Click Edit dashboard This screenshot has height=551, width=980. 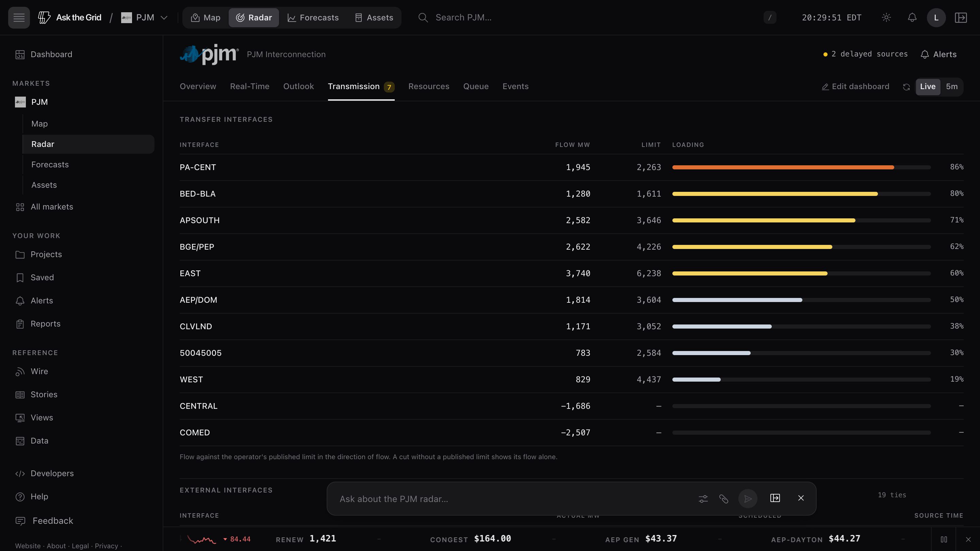pos(855,87)
